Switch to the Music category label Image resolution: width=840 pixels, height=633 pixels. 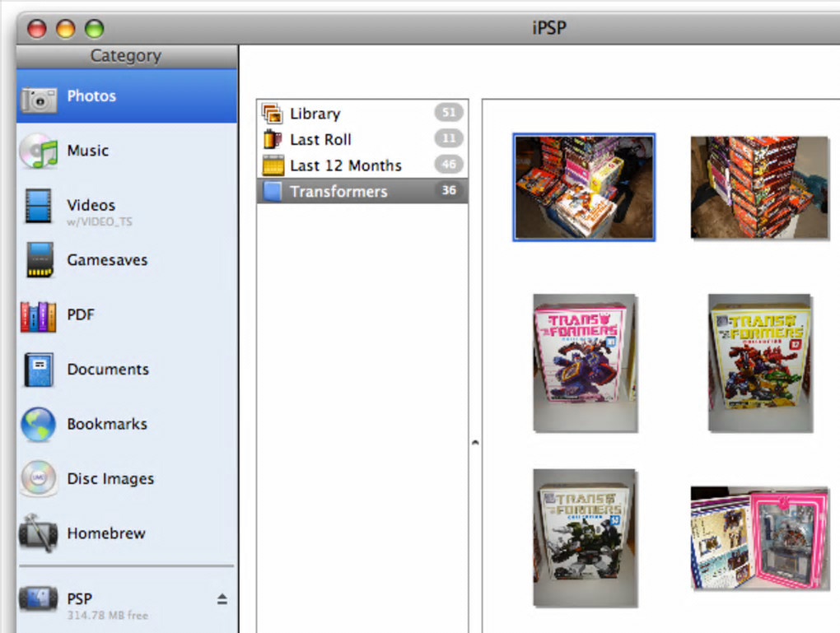88,151
